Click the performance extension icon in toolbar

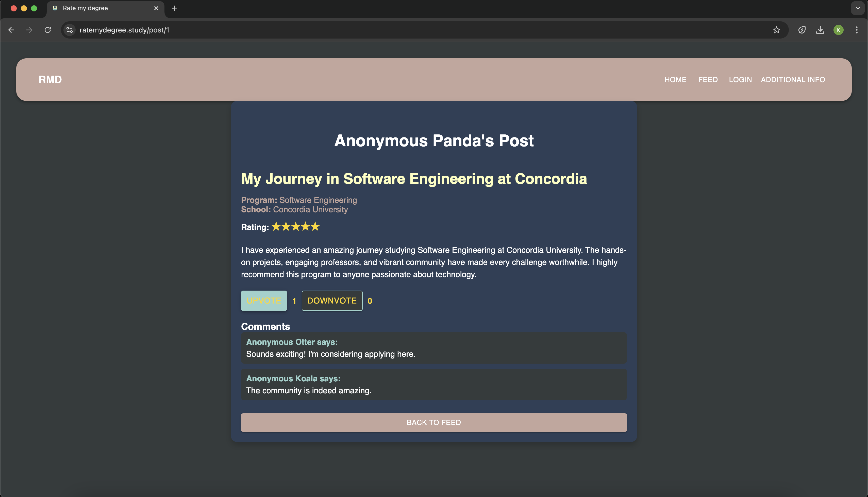pos(802,30)
